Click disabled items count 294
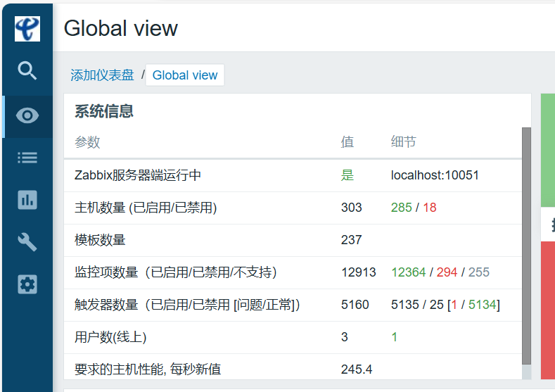Viewport: 555px width, 392px height. tap(447, 272)
